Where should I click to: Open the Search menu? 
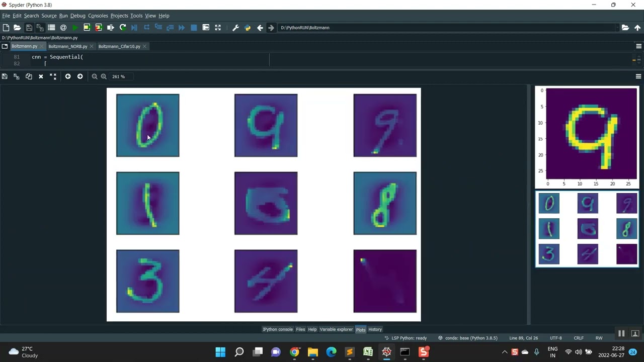(31, 16)
